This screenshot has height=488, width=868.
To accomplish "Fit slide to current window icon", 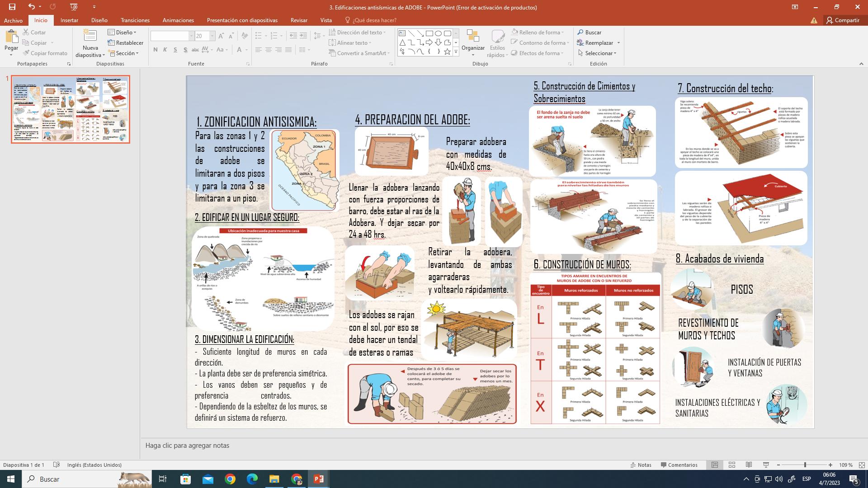I will click(861, 465).
